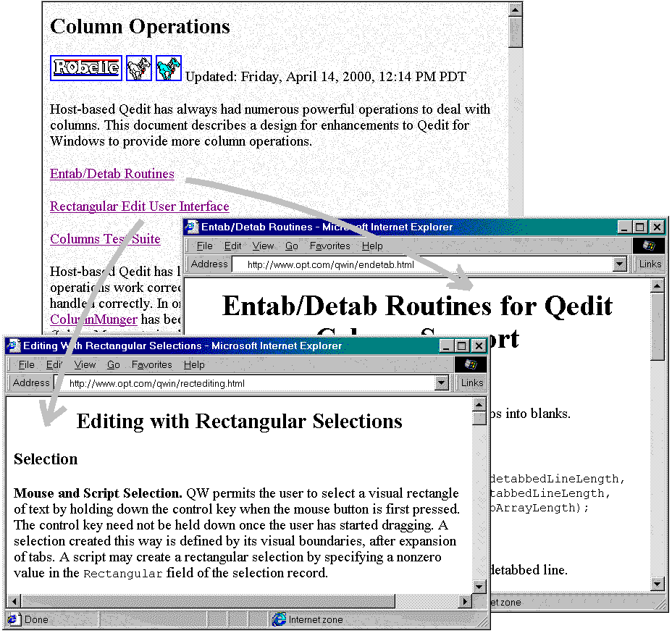672x636 pixels.
Task: Open Help menu in Entab/Detab Routines window
Action: pos(372,246)
